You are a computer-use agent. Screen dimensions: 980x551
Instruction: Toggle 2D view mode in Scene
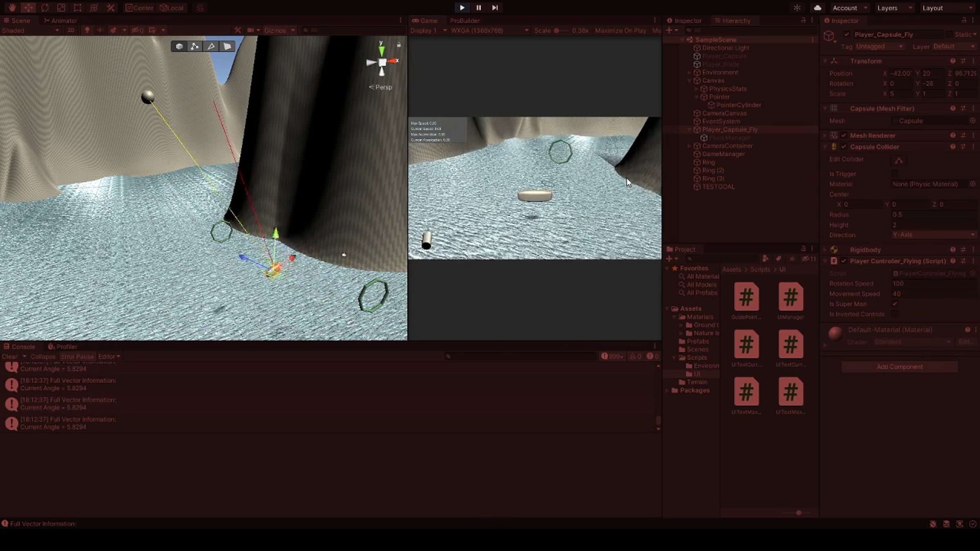(71, 30)
